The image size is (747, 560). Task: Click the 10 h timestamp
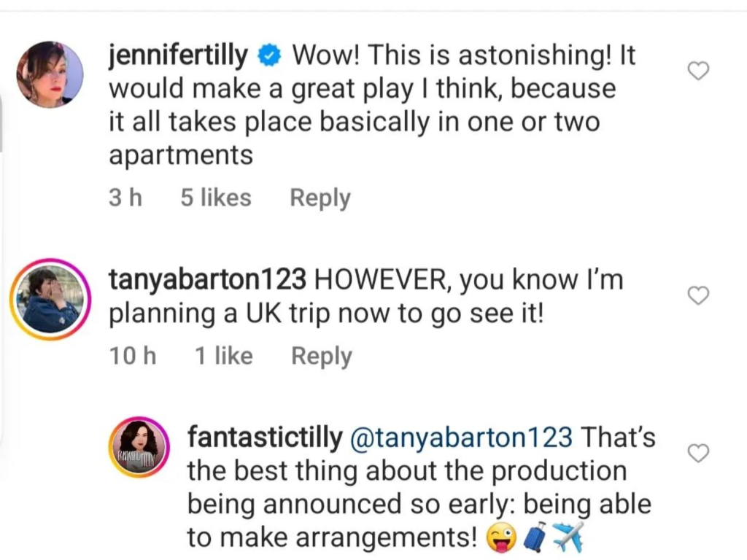(133, 356)
